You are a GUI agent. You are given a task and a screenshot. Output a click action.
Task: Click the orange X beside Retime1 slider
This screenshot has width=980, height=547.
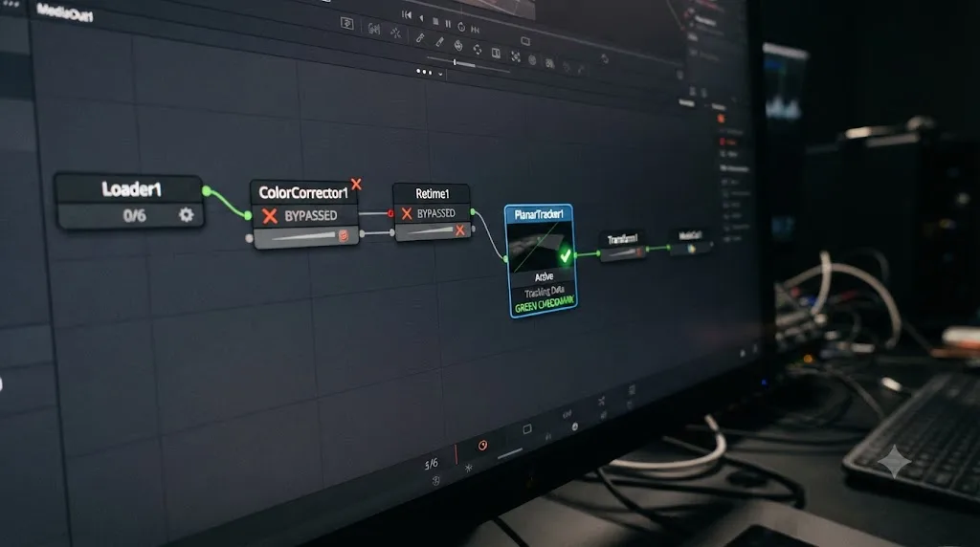coord(460,230)
